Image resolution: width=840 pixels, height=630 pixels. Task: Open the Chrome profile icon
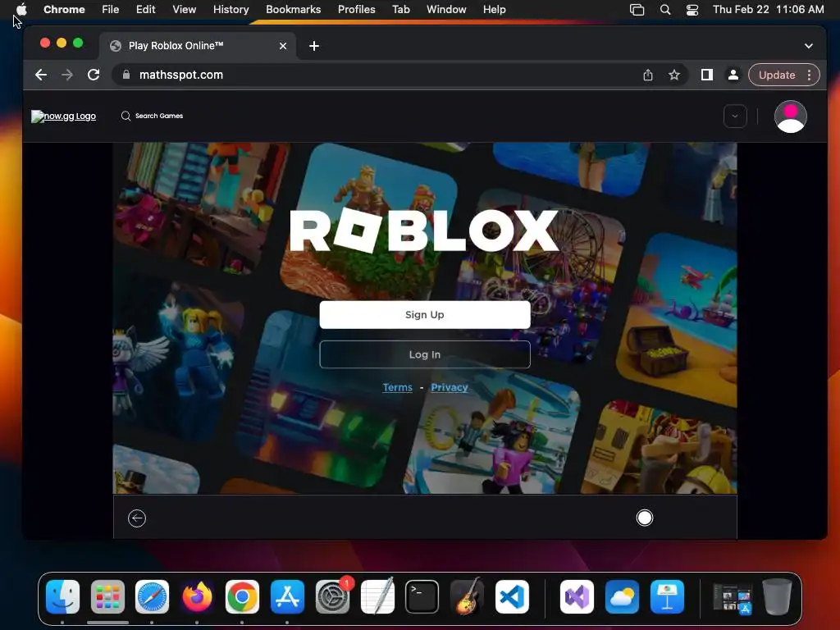[733, 75]
